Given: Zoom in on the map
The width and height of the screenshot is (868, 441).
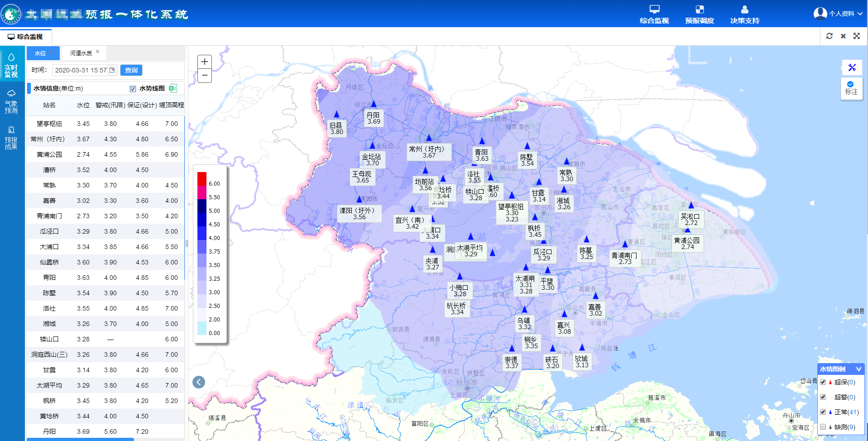Looking at the screenshot, I should (205, 62).
